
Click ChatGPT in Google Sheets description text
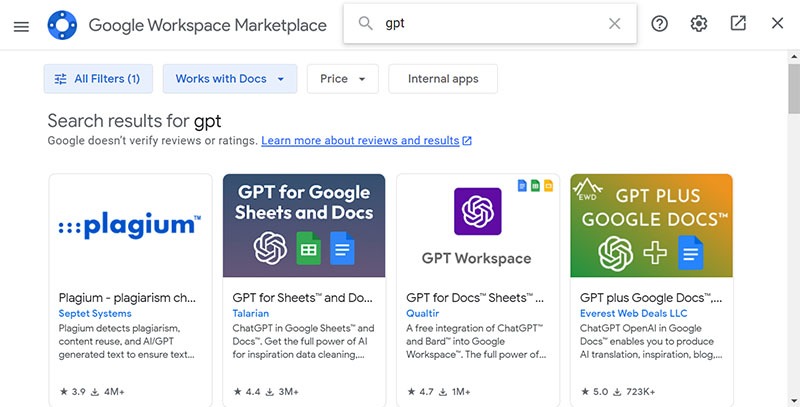tap(303, 341)
